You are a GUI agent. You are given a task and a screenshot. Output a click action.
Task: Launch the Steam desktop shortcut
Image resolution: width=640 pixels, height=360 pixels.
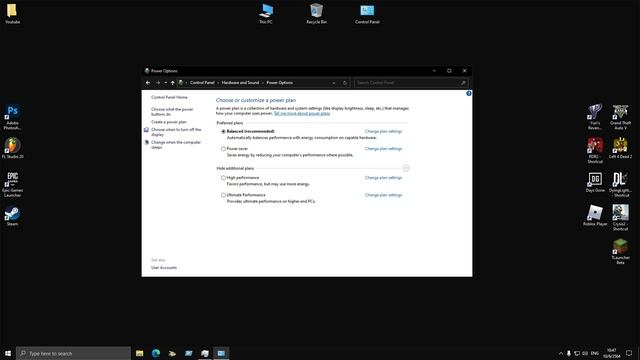[x=12, y=216]
